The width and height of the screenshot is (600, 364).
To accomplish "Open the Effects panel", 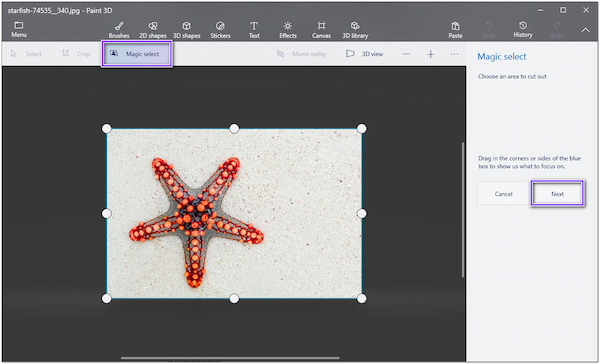I will (x=288, y=30).
